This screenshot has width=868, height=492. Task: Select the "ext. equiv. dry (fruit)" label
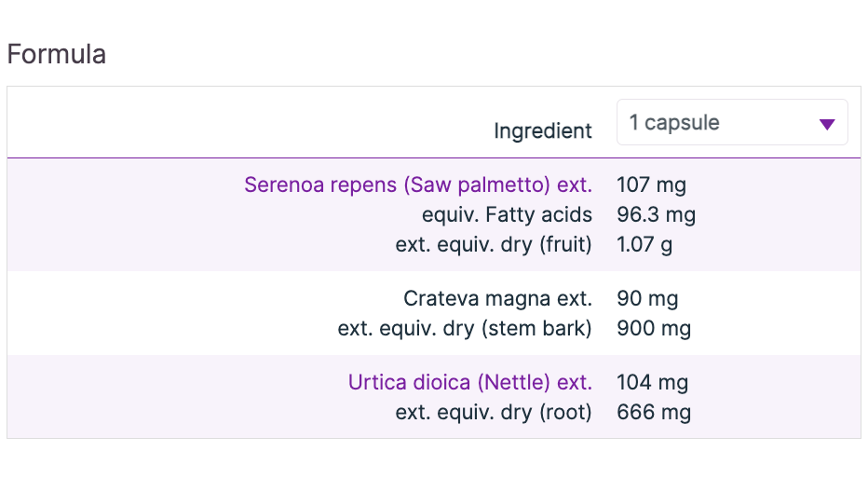[x=494, y=244]
